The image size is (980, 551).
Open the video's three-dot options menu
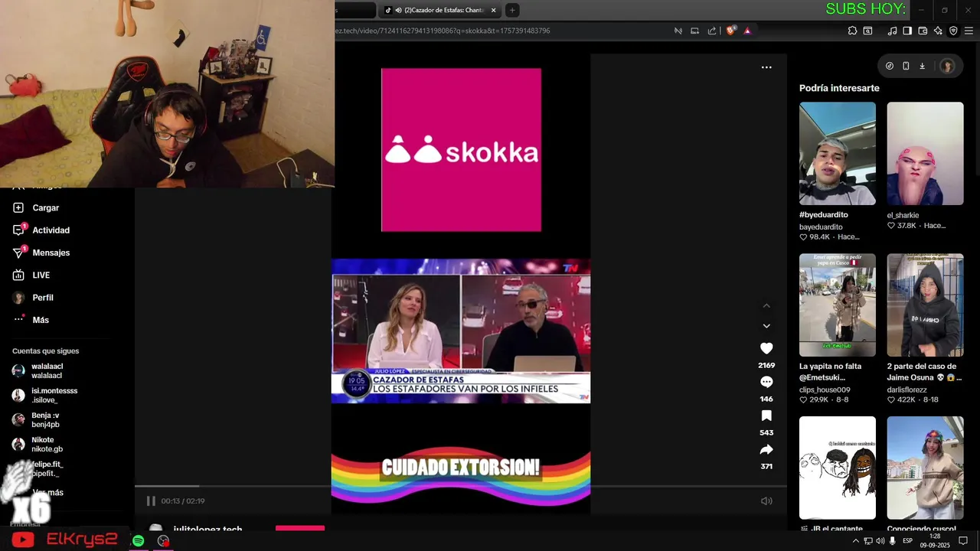pyautogui.click(x=766, y=67)
